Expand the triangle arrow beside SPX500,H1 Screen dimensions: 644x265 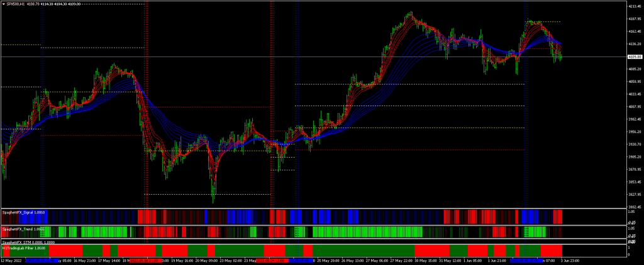tap(3, 3)
